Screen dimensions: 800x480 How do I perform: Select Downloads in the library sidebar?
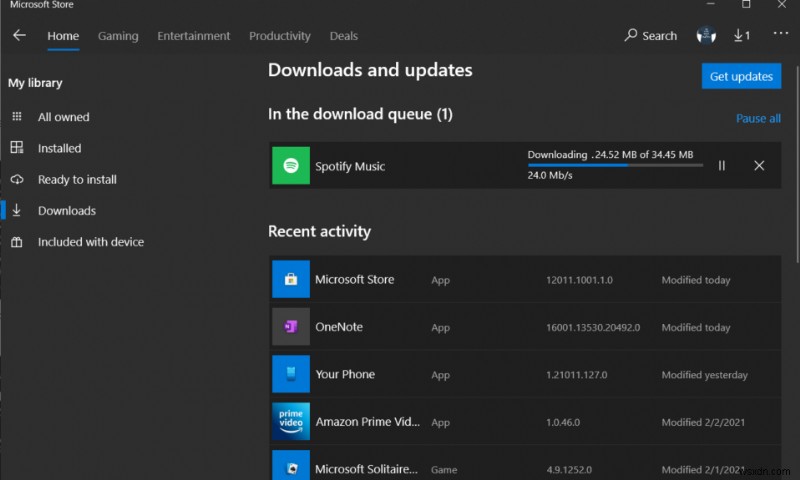click(67, 211)
